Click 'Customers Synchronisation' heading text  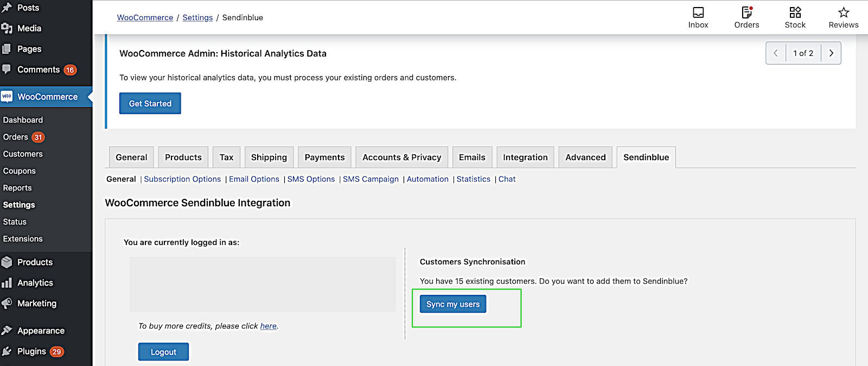473,262
